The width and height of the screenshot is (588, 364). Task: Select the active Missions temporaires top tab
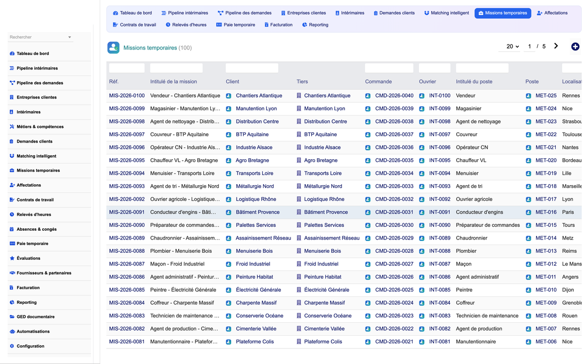click(503, 13)
